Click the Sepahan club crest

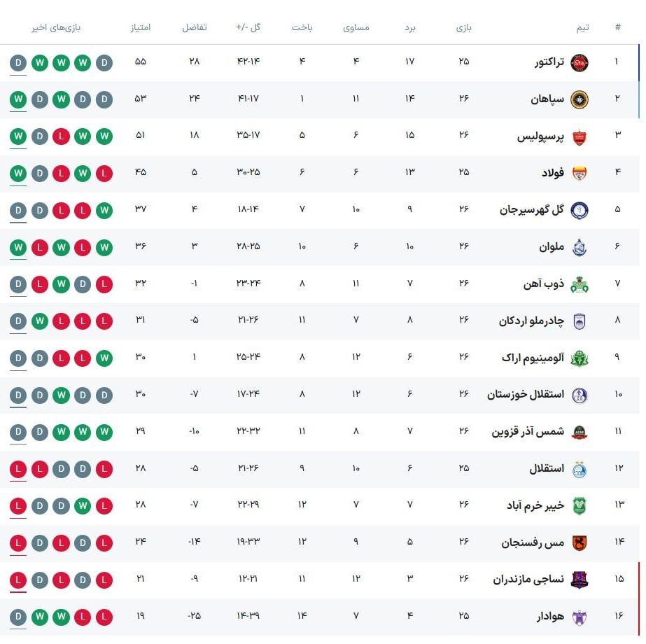point(579,99)
